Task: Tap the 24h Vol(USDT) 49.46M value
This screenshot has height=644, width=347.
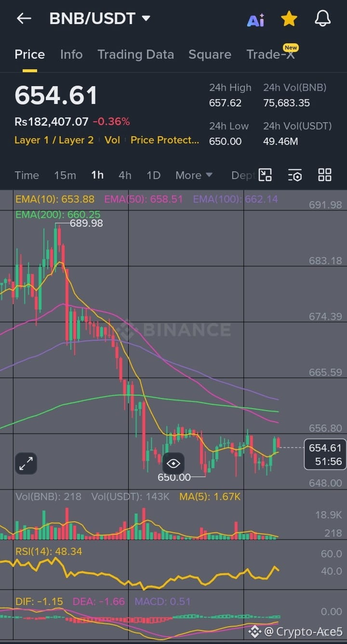Action: tap(280, 141)
